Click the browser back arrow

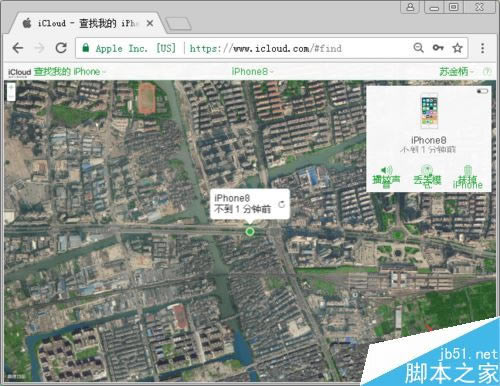18,48
